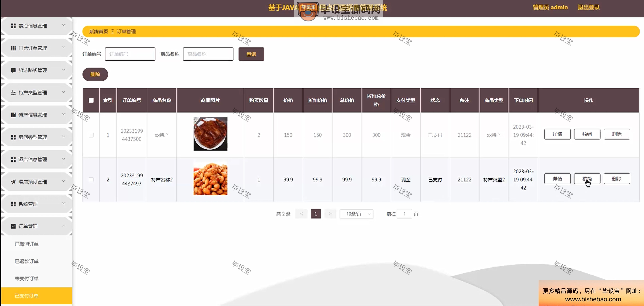Toggle the select-all checkbox in the table header
Viewport: 644px width, 306px height.
[91, 100]
